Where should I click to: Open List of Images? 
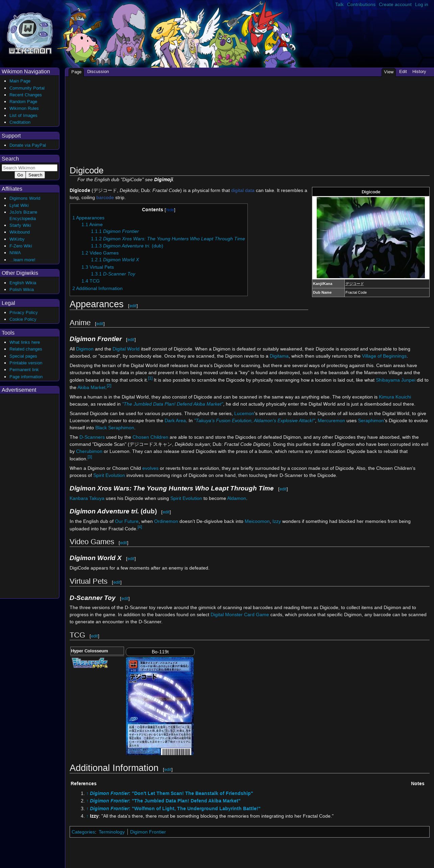click(23, 116)
